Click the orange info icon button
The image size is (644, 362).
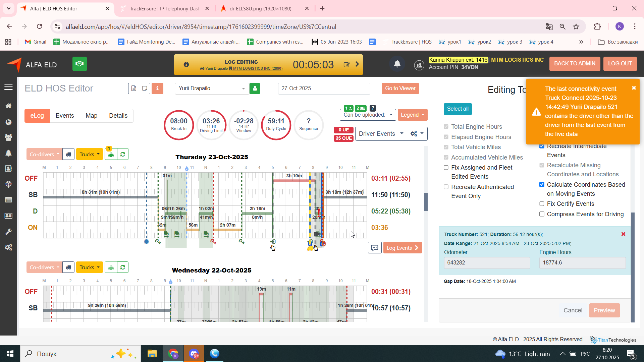click(x=157, y=88)
